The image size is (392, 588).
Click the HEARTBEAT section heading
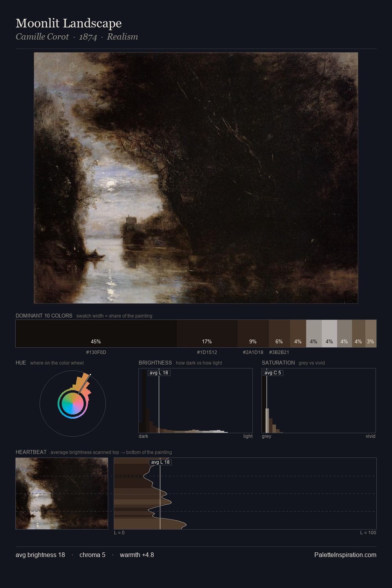(x=31, y=452)
